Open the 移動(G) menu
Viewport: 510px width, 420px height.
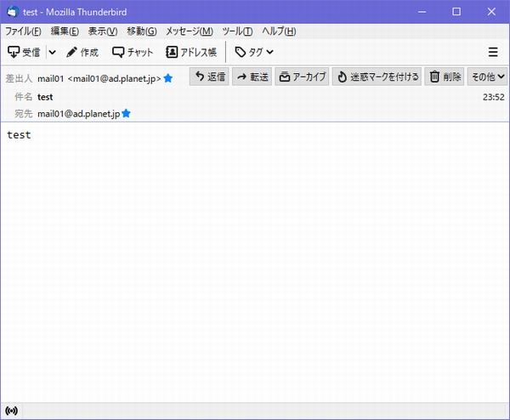point(142,31)
